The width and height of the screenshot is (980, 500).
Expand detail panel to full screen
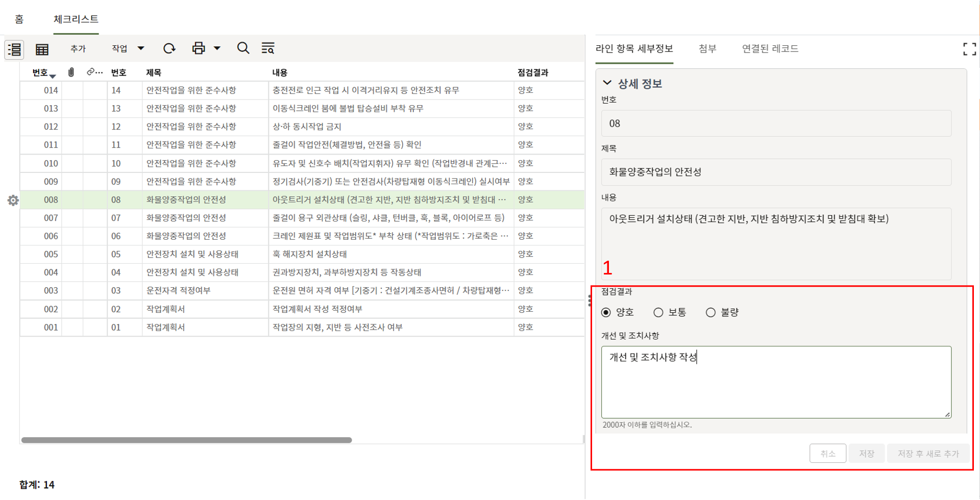969,49
